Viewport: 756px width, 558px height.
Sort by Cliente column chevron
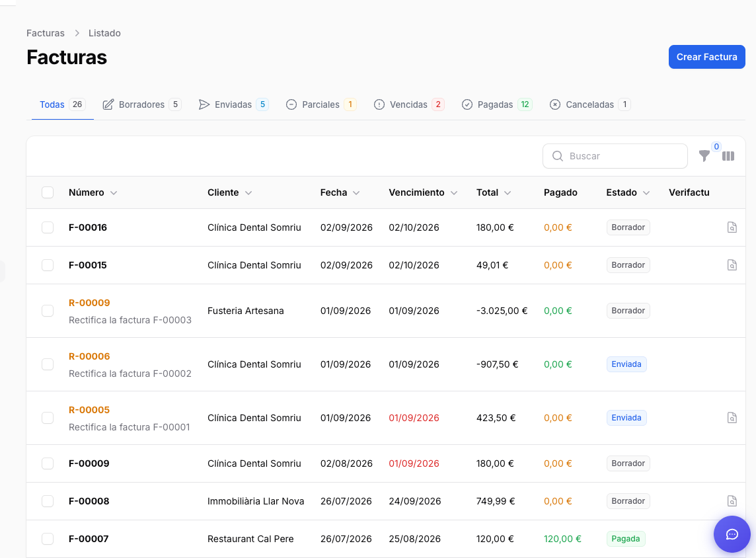(248, 193)
